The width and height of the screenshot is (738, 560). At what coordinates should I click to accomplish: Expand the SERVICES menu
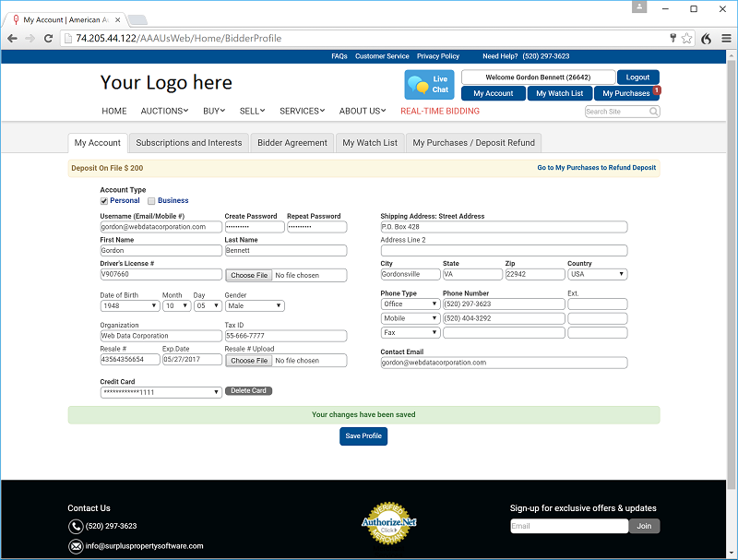click(x=303, y=111)
